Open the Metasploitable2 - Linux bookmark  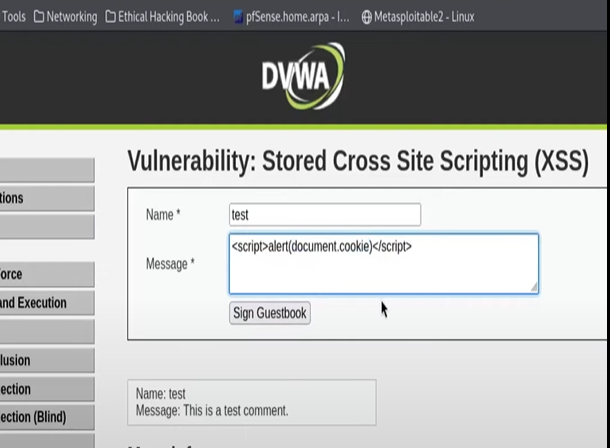click(418, 17)
